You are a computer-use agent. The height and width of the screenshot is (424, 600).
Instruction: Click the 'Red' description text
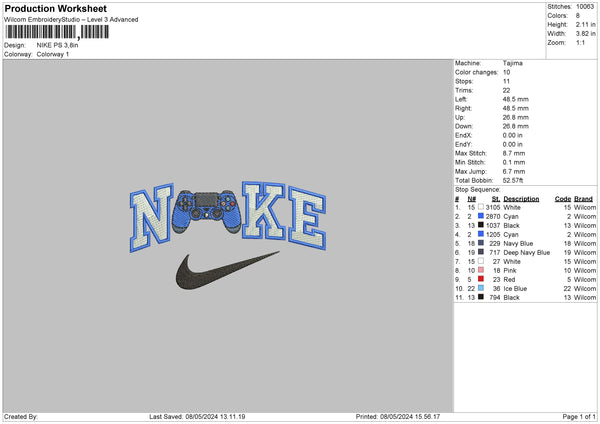coord(509,280)
